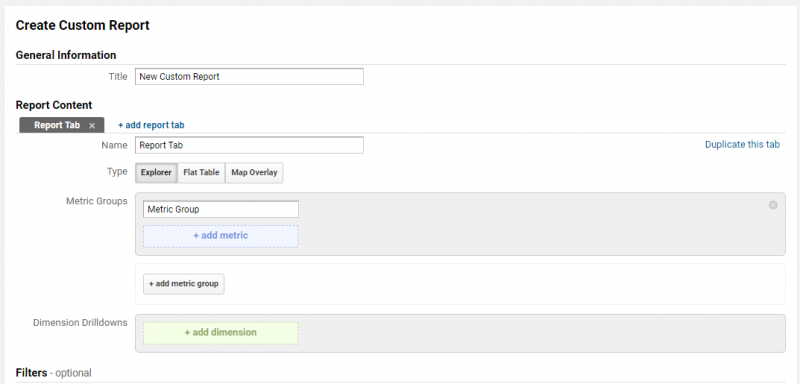
Task: Click the General Information section label
Action: [66, 55]
